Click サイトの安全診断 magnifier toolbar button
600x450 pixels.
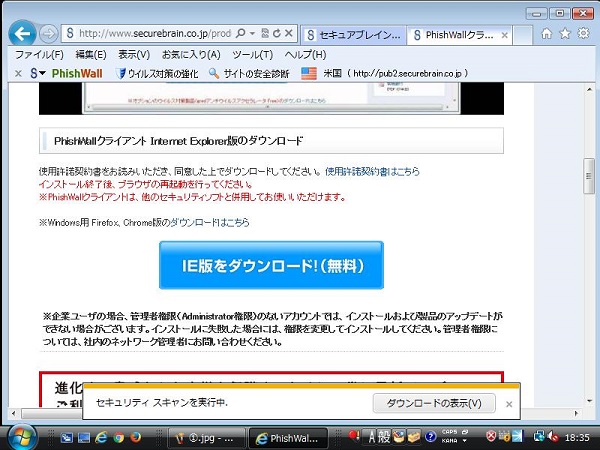tap(249, 73)
